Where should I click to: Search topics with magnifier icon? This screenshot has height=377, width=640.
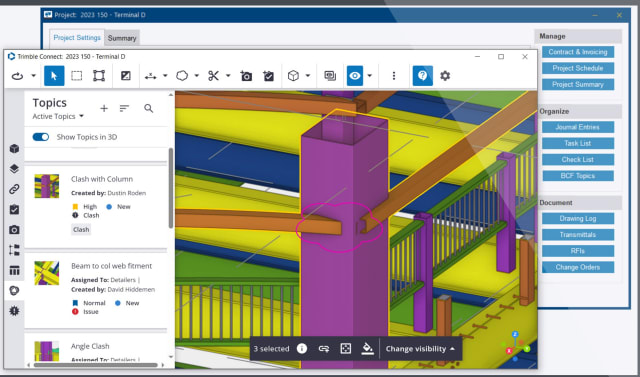coord(149,109)
